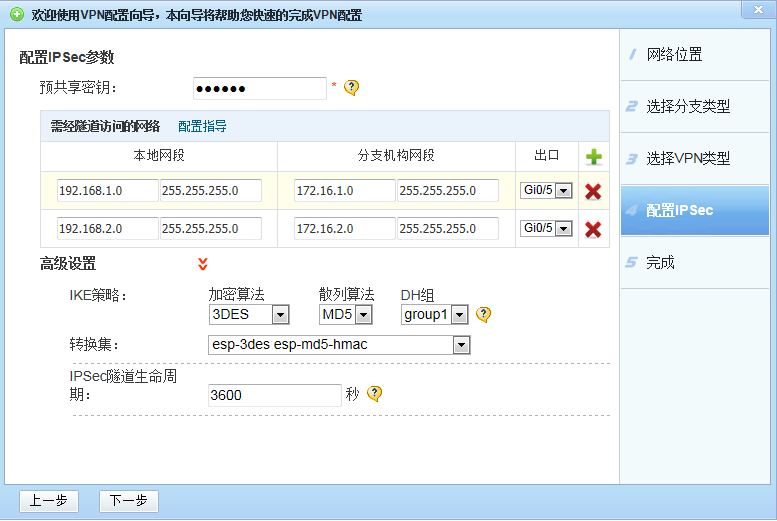The width and height of the screenshot is (777, 521).
Task: Click help icon beside DH组 dropdown
Action: (x=483, y=315)
